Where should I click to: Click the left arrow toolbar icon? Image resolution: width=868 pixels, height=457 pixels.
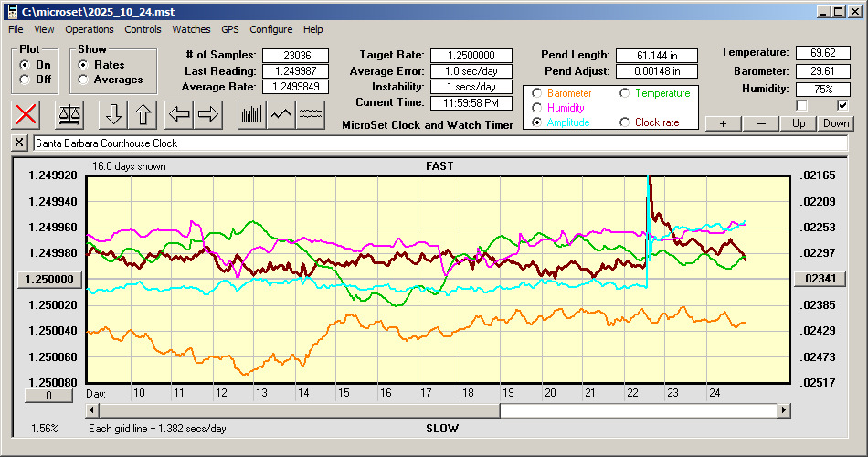coord(180,114)
